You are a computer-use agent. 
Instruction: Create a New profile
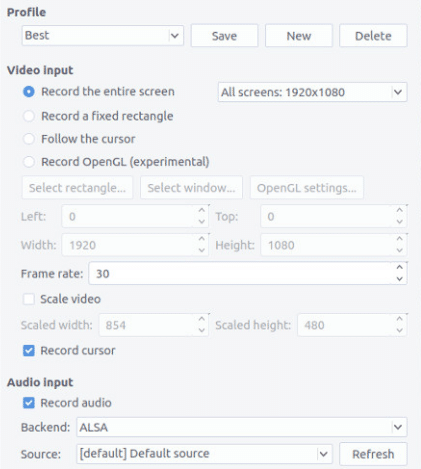pos(299,36)
